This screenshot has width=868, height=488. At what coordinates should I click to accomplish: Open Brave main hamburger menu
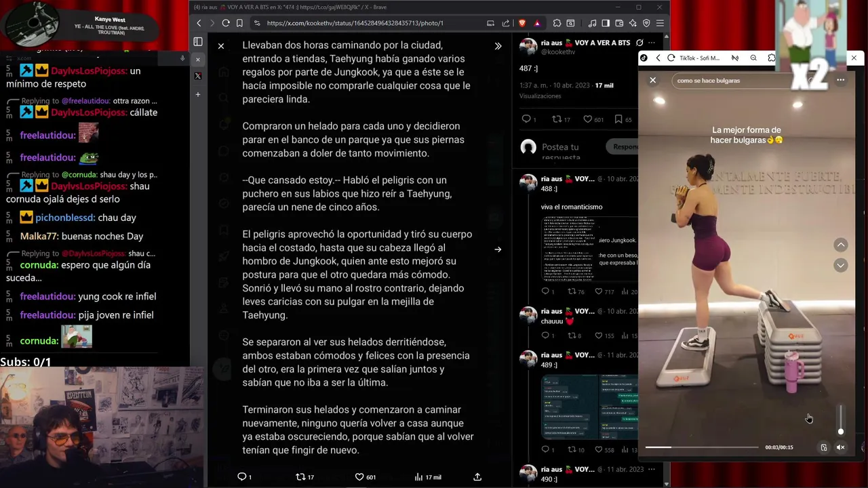click(x=660, y=23)
